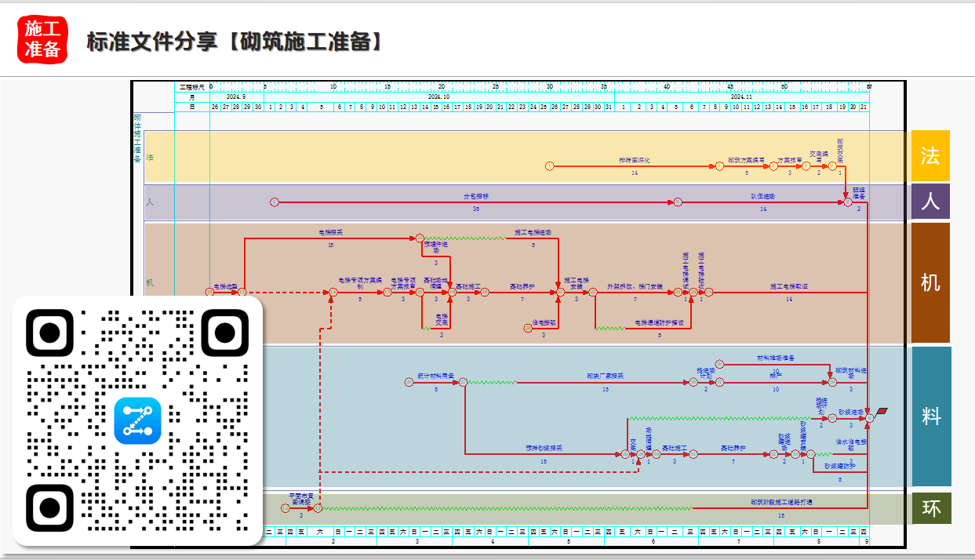Viewport: 975px width, 560px height.
Task: Click the 2024.10 month header
Action: coord(438,96)
